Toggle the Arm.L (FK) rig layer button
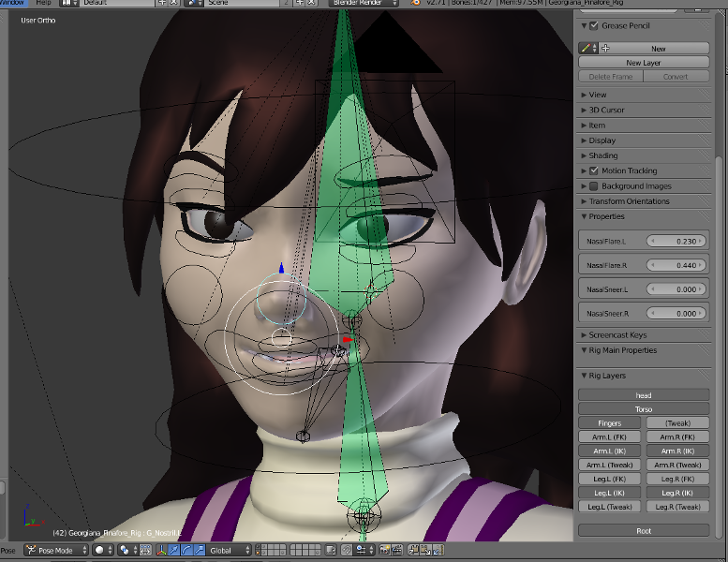728x562 pixels. click(x=610, y=437)
